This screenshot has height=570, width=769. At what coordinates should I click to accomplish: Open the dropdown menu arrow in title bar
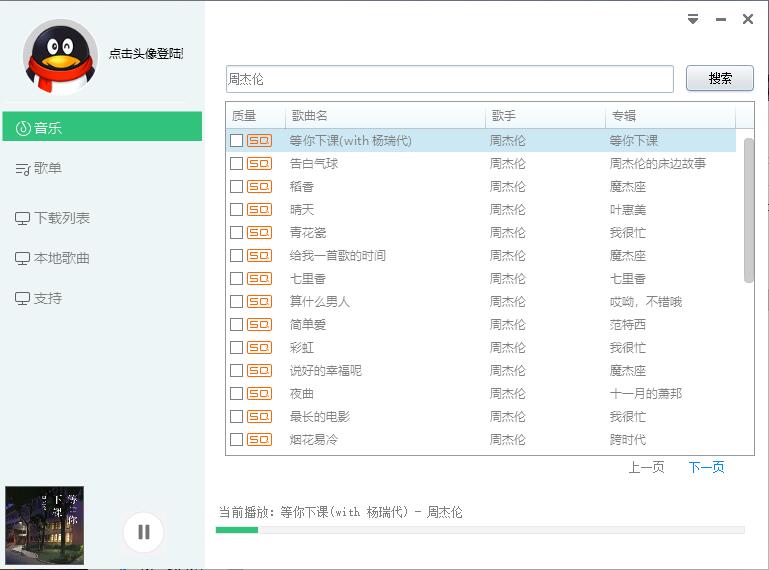(x=693, y=19)
